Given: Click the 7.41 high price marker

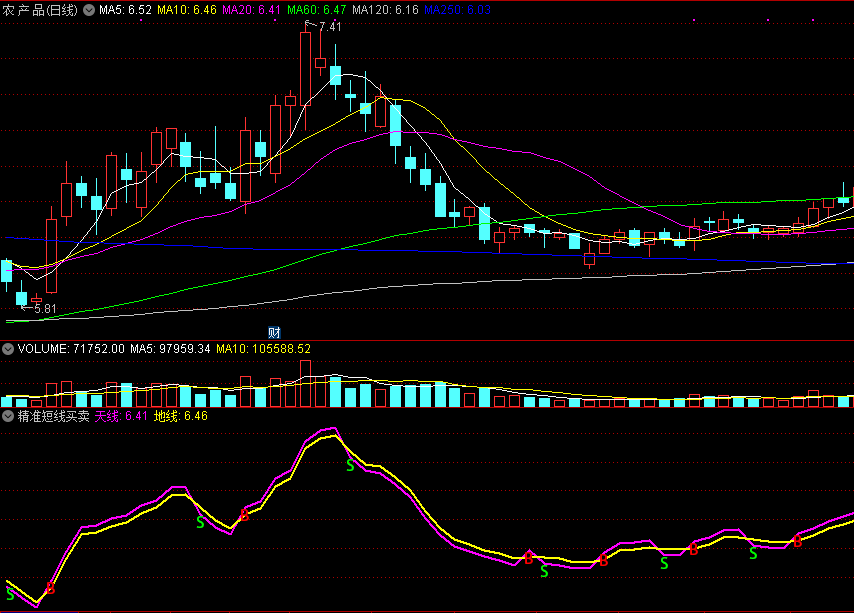Looking at the screenshot, I should coord(330,26).
